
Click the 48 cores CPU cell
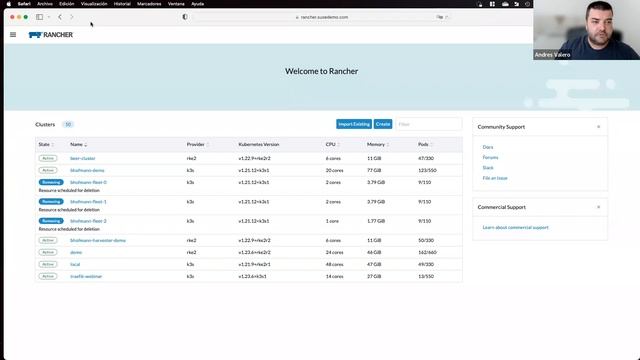pos(334,264)
